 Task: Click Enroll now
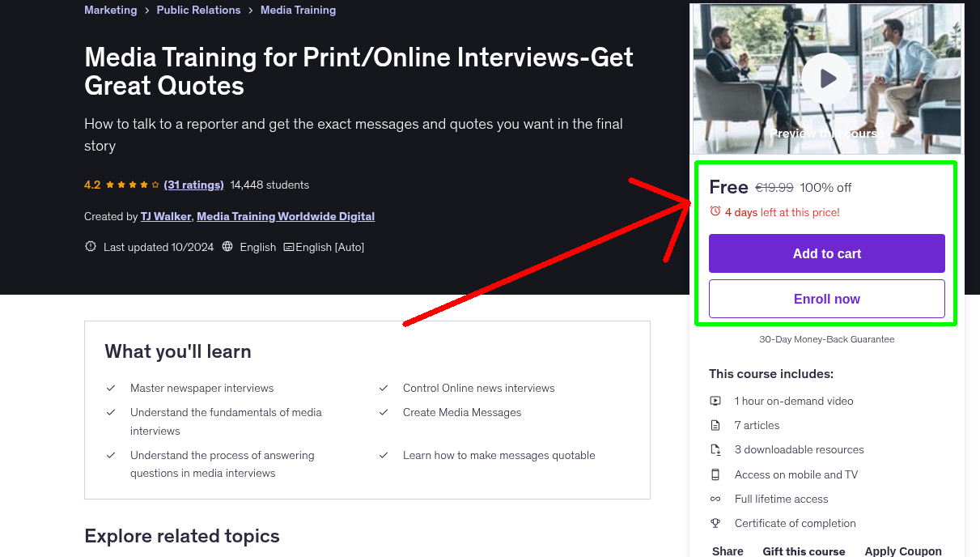point(826,298)
